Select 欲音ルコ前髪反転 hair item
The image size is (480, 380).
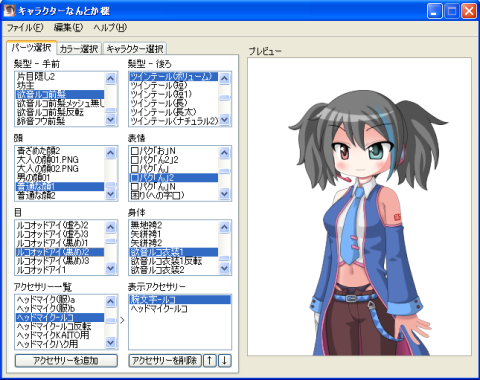pos(60,112)
